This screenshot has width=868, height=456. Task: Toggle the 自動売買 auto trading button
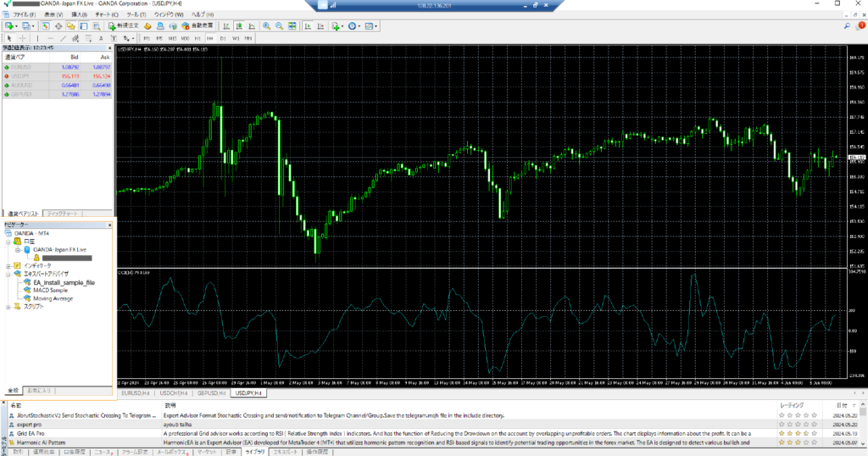coord(197,26)
